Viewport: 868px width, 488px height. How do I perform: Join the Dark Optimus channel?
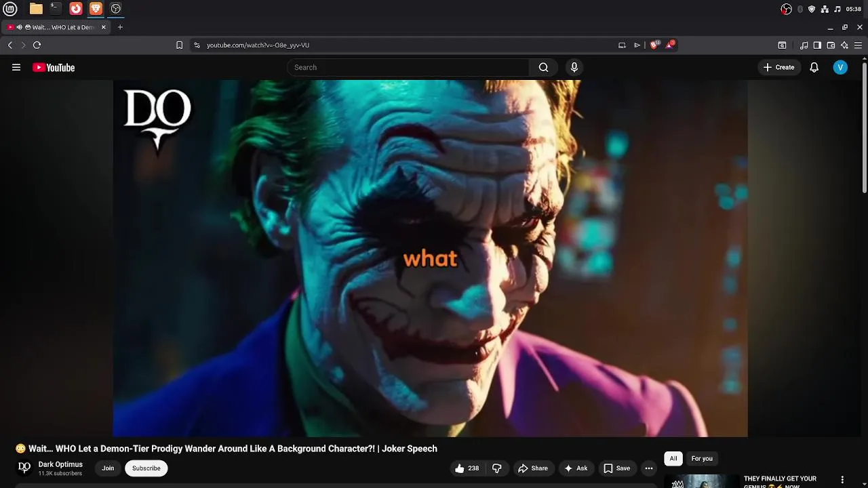108,468
